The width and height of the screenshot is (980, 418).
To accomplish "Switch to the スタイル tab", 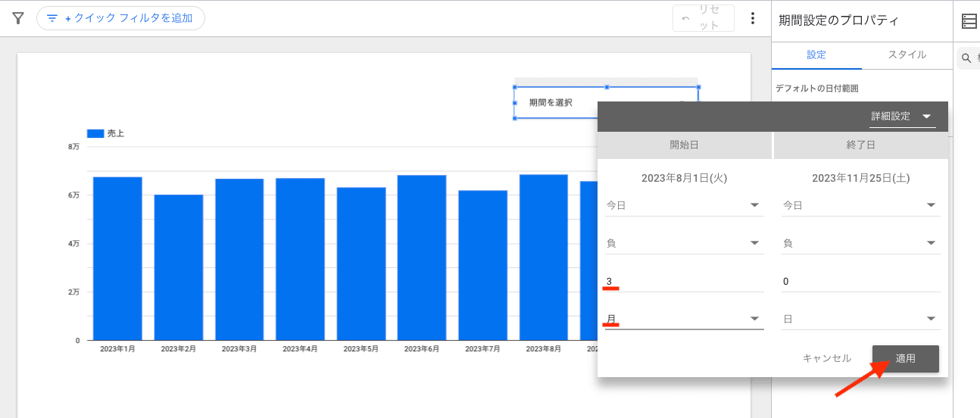I will (x=907, y=55).
